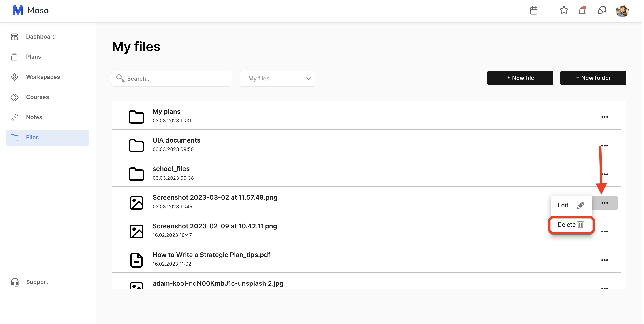Open Workspaces from the sidebar

(43, 77)
